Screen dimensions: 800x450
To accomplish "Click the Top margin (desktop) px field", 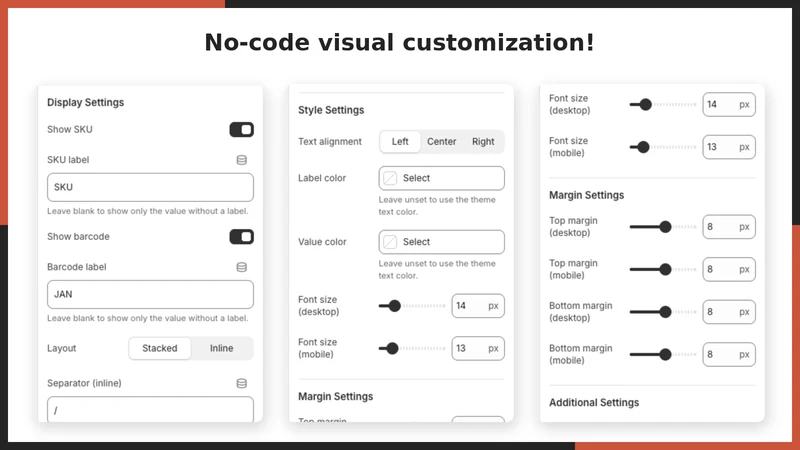I will [729, 227].
